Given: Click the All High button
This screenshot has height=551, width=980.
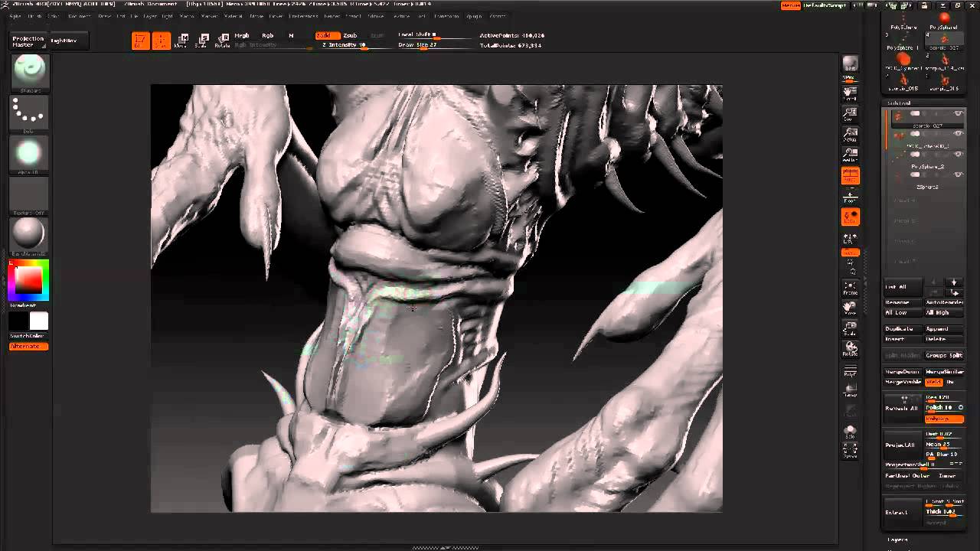Looking at the screenshot, I should [x=944, y=313].
